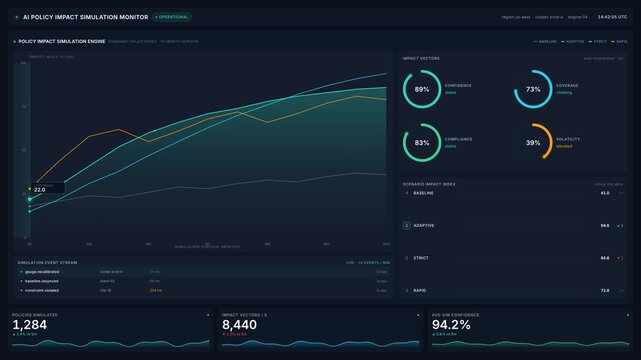Click the 8,440 Impact Vectors value
This screenshot has height=360, width=641.
pyautogui.click(x=240, y=325)
